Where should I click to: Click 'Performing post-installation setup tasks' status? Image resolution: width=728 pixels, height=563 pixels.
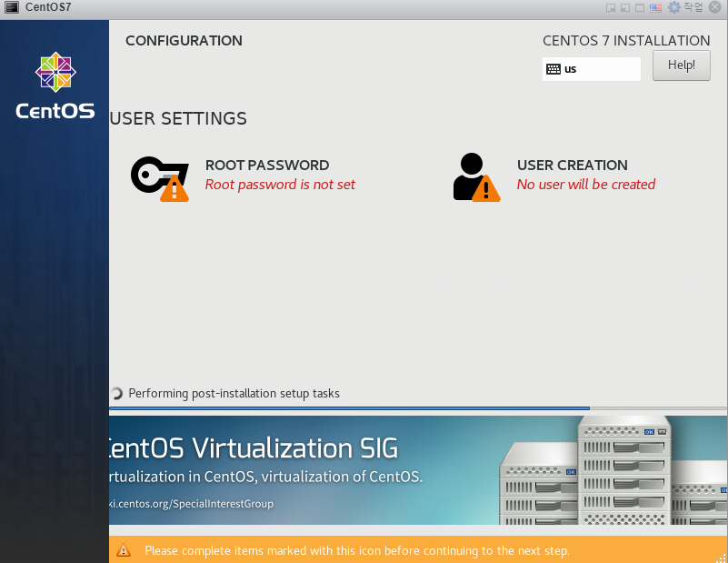(x=234, y=394)
